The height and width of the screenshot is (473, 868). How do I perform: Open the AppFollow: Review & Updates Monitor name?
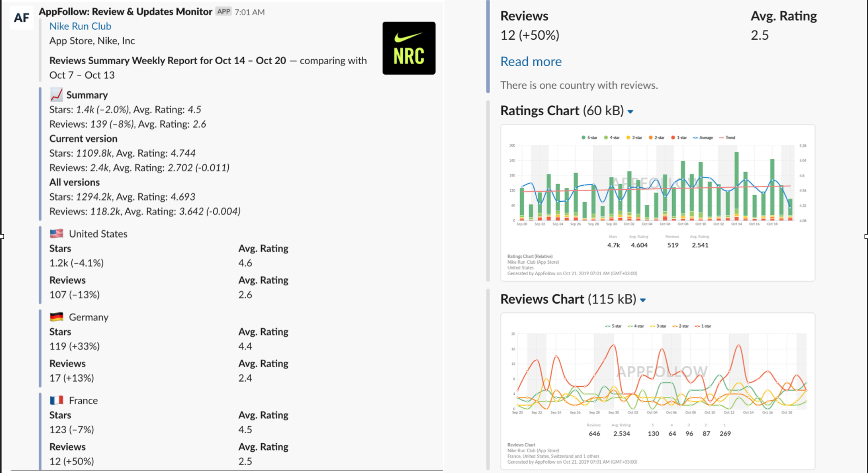pyautogui.click(x=126, y=12)
